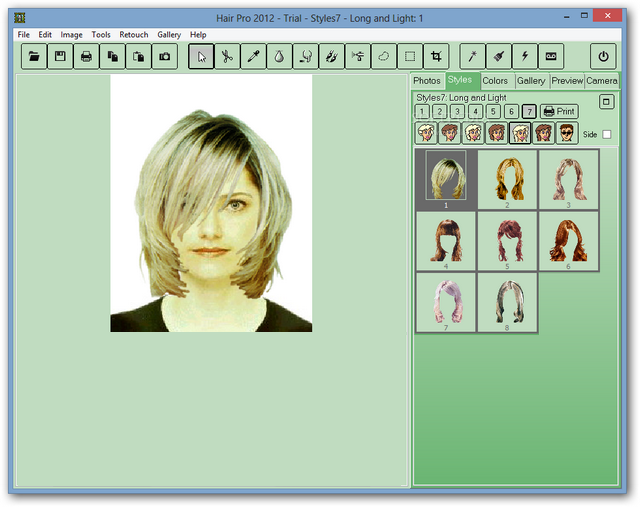Click the open folder toolbar icon

click(x=34, y=56)
